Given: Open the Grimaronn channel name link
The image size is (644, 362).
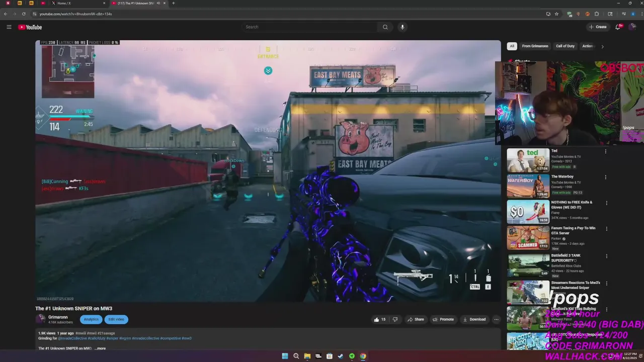Looking at the screenshot, I should (58, 317).
